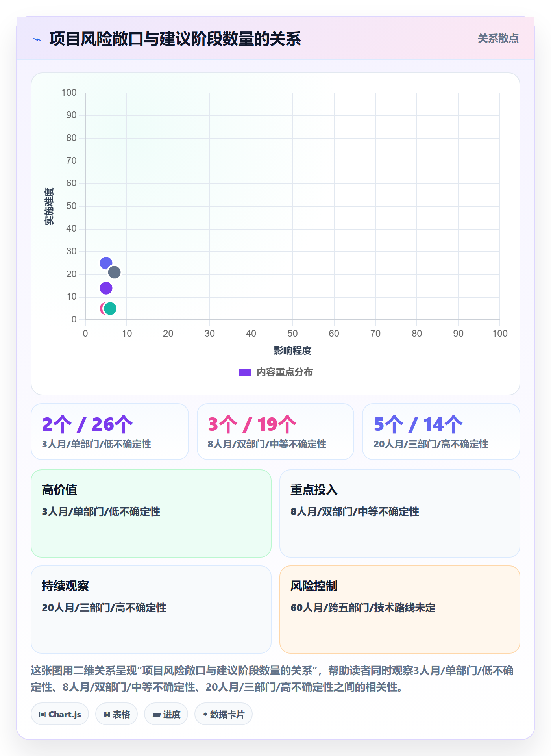The height and width of the screenshot is (756, 551).
Task: Click the 70 tick on the 实施难度 axis
Action: coord(71,161)
